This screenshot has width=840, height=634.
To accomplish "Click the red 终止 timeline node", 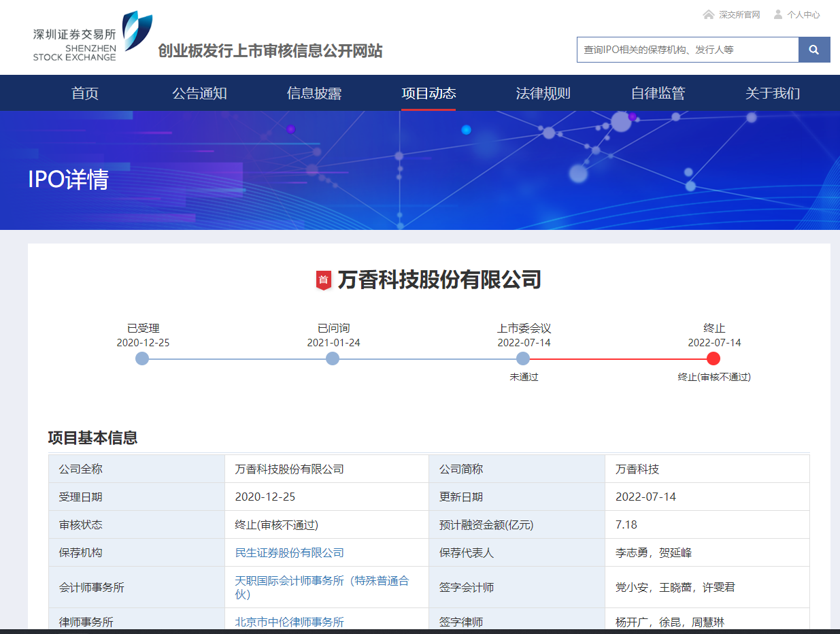I will [x=713, y=358].
